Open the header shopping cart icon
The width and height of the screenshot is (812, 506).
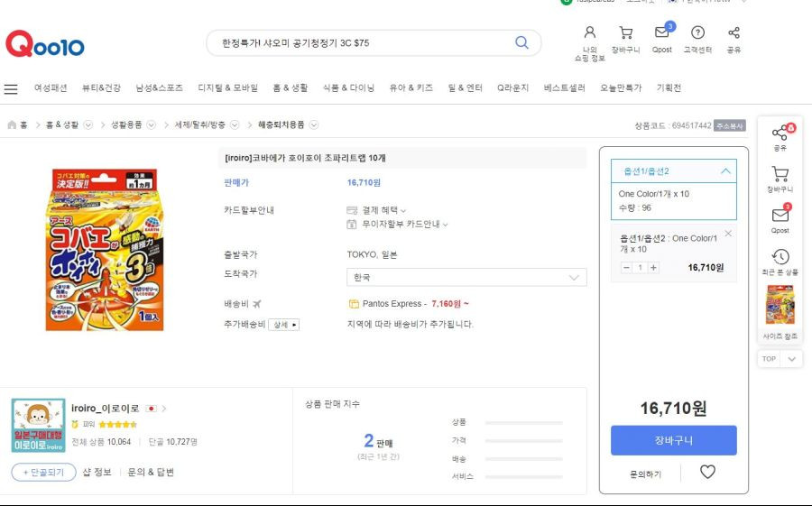pyautogui.click(x=625, y=32)
